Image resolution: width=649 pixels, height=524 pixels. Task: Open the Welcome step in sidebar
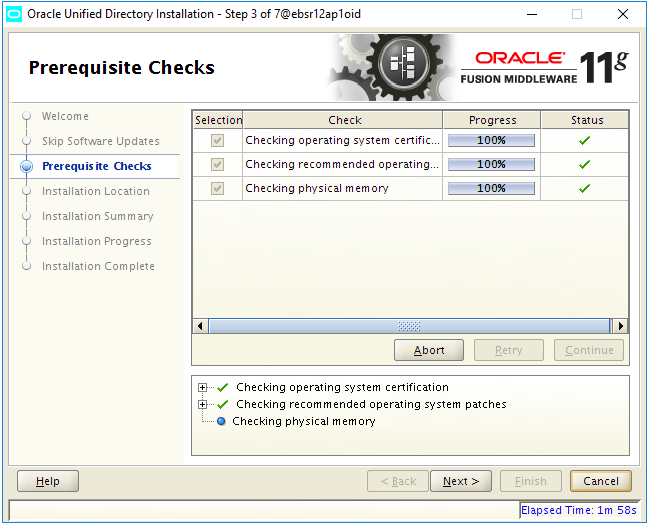click(65, 116)
